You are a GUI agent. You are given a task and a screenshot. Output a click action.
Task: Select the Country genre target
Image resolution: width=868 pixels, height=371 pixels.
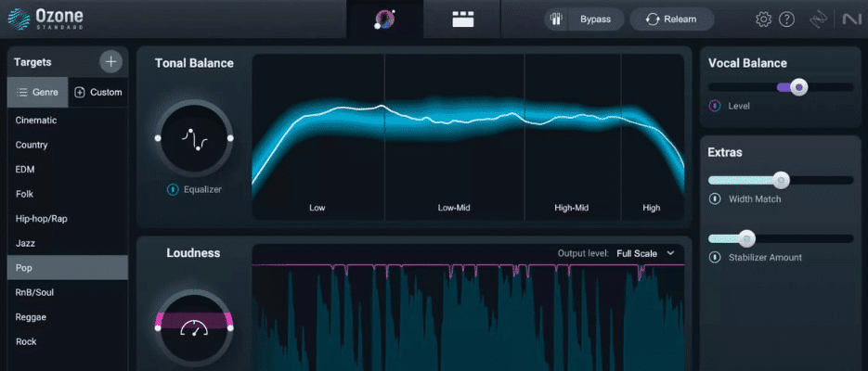68,145
